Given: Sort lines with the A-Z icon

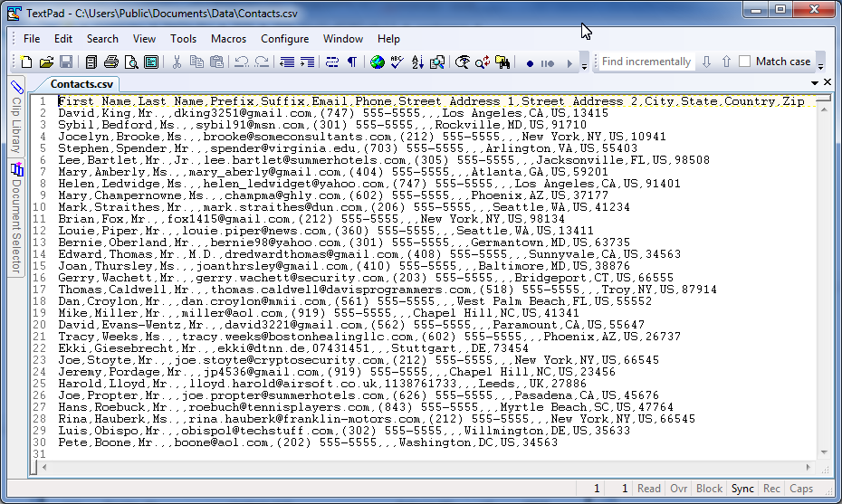Looking at the screenshot, I should pyautogui.click(x=417, y=62).
